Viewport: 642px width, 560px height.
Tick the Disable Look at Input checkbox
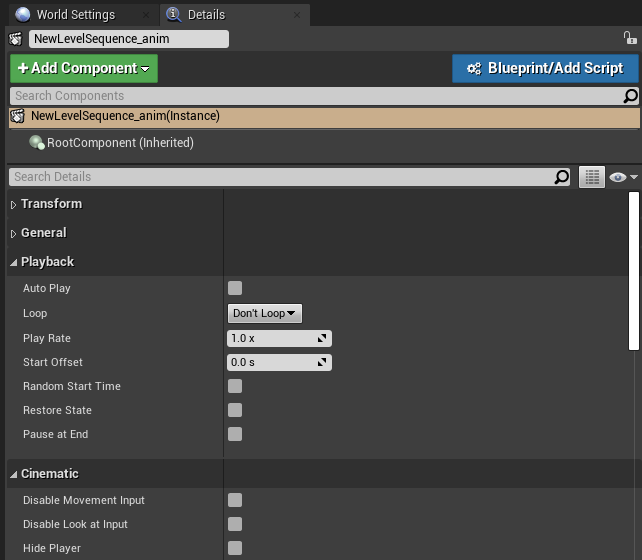[x=235, y=524]
